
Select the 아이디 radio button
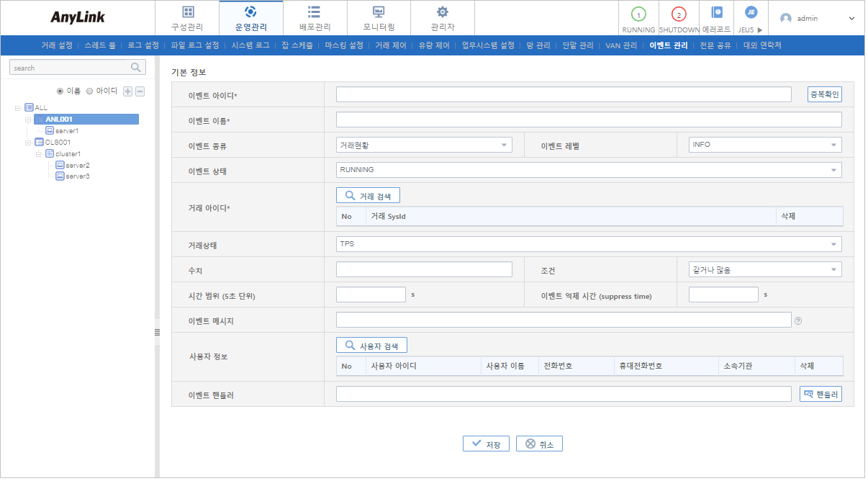89,91
